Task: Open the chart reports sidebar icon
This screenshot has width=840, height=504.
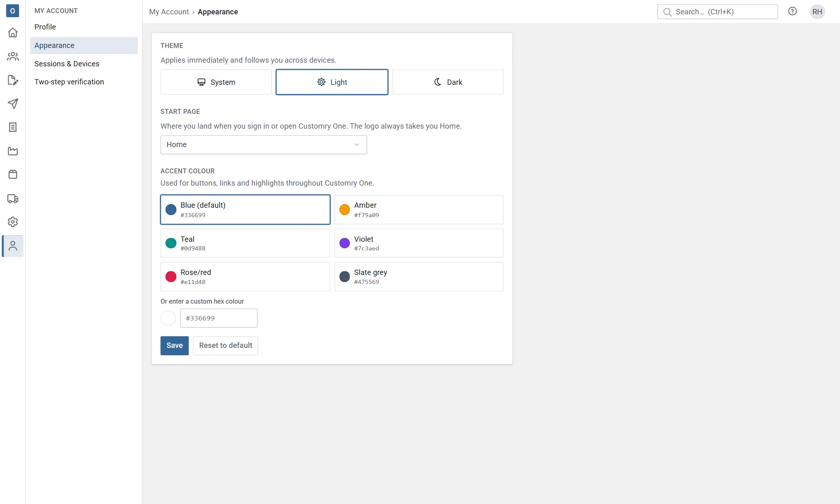Action: pyautogui.click(x=13, y=151)
